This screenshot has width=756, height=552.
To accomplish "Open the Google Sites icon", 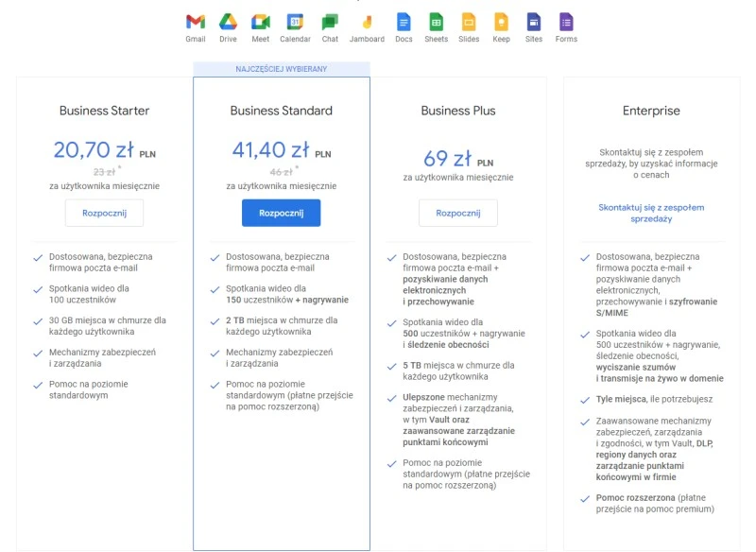I will coord(533,21).
